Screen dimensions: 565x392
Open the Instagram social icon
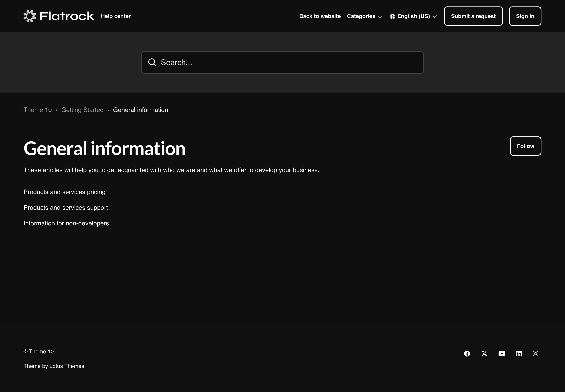pos(536,353)
